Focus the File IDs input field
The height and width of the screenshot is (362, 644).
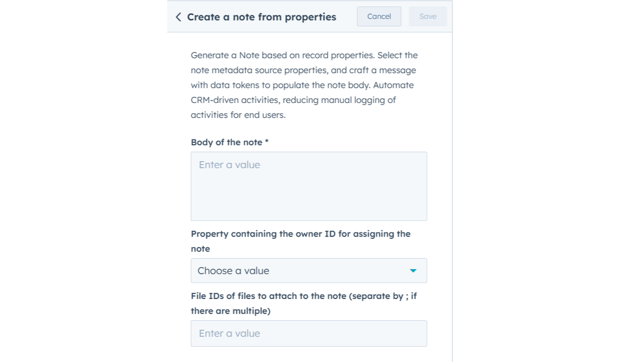pos(308,333)
